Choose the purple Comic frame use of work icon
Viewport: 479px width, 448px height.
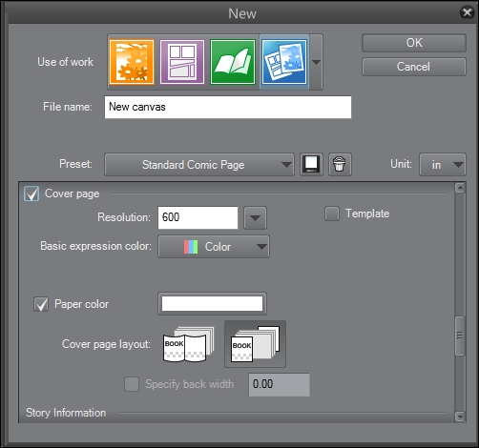[x=182, y=62]
